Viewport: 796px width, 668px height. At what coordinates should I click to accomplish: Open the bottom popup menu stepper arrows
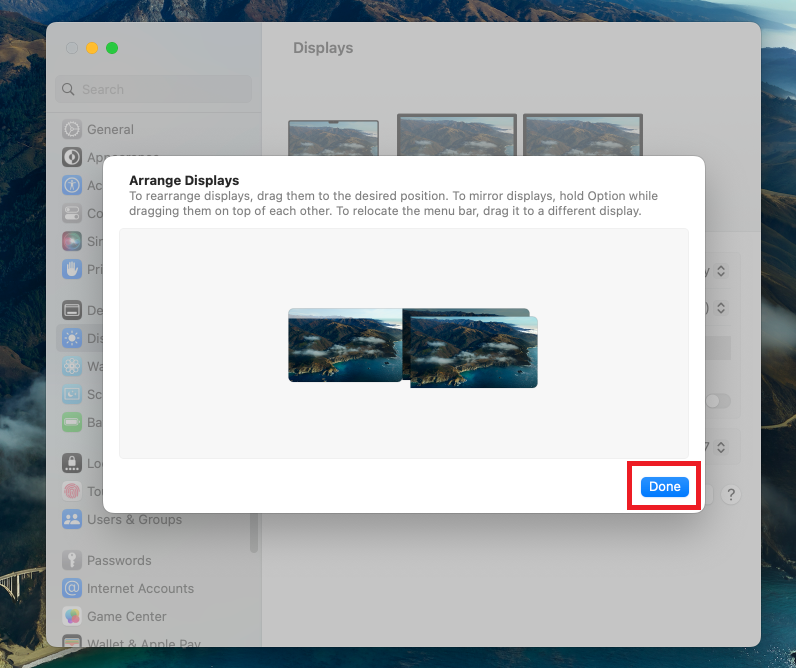pyautogui.click(x=720, y=446)
